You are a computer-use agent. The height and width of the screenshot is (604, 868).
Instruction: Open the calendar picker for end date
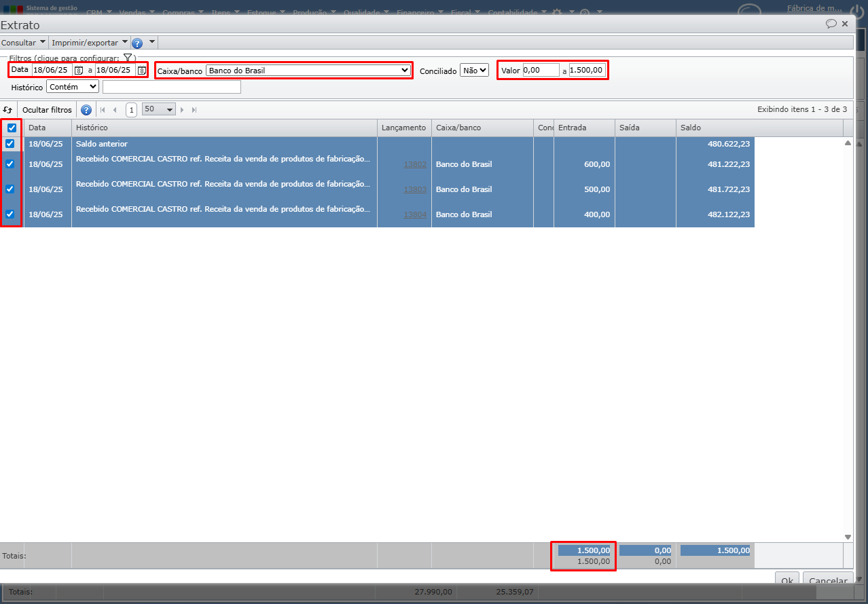click(142, 70)
